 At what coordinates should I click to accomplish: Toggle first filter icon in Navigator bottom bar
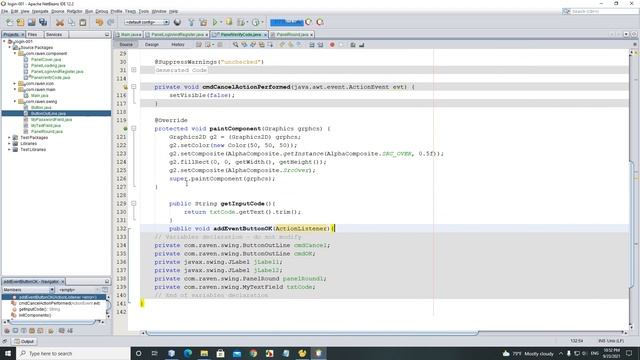7,331
